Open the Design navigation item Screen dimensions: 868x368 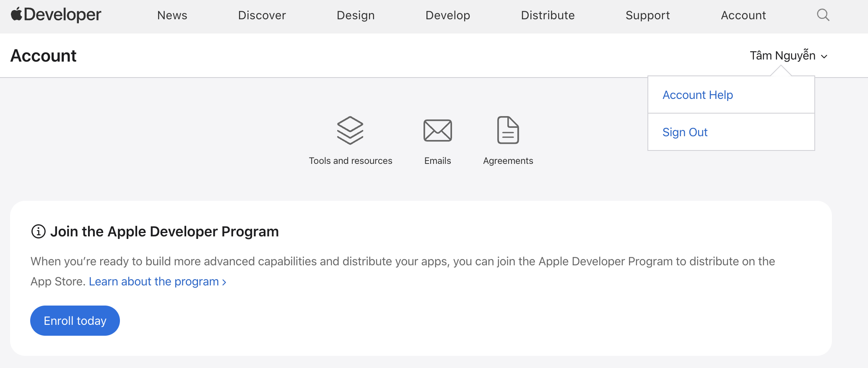(x=356, y=16)
